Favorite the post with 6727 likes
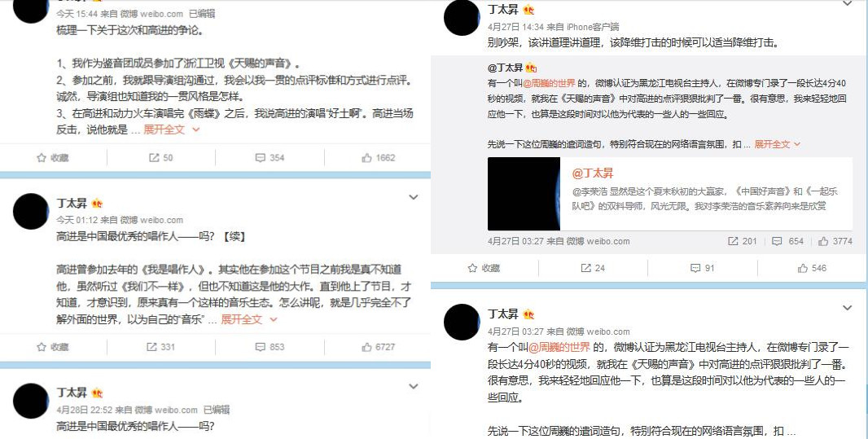 tap(53, 347)
